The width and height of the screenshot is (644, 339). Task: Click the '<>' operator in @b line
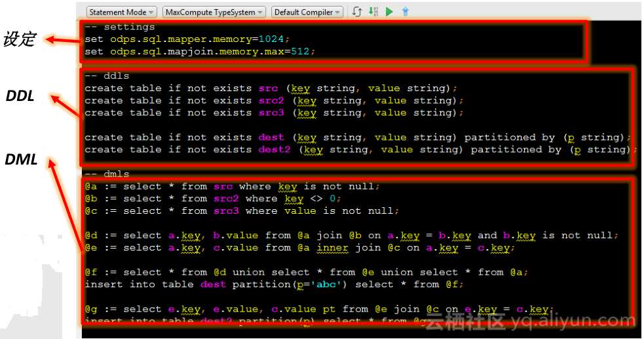coord(316,199)
